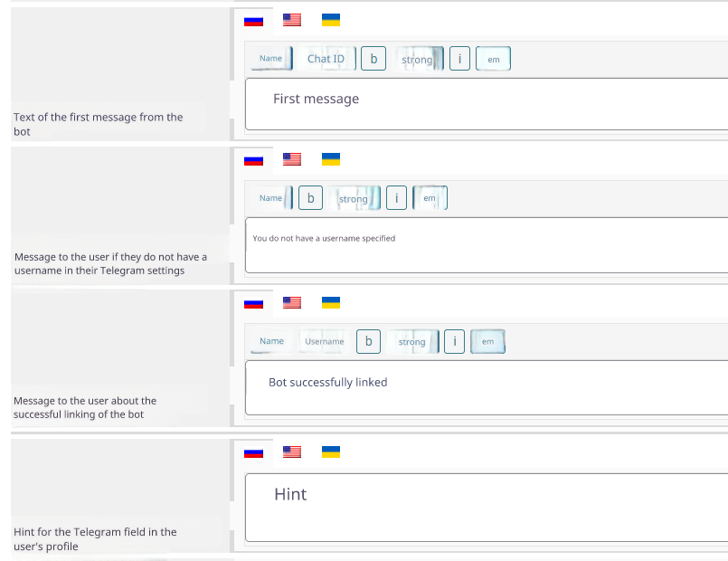Apply i tag in successful linking toolbar

point(456,342)
